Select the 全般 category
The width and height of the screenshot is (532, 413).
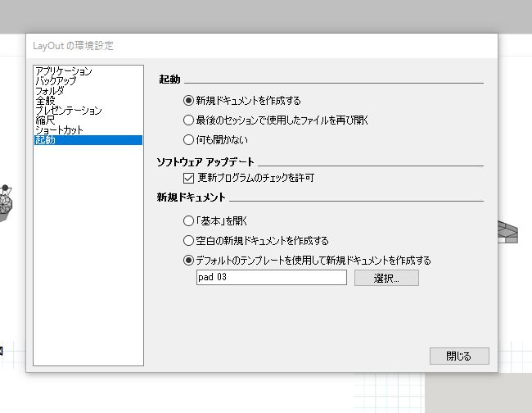click(x=88, y=101)
